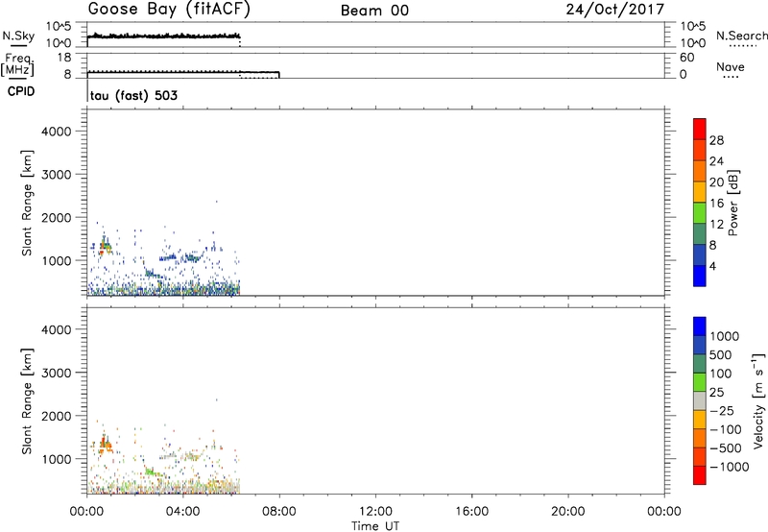Click the 'Freq. [MHz]' axis label
The image size is (768, 532).
pyautogui.click(x=17, y=65)
